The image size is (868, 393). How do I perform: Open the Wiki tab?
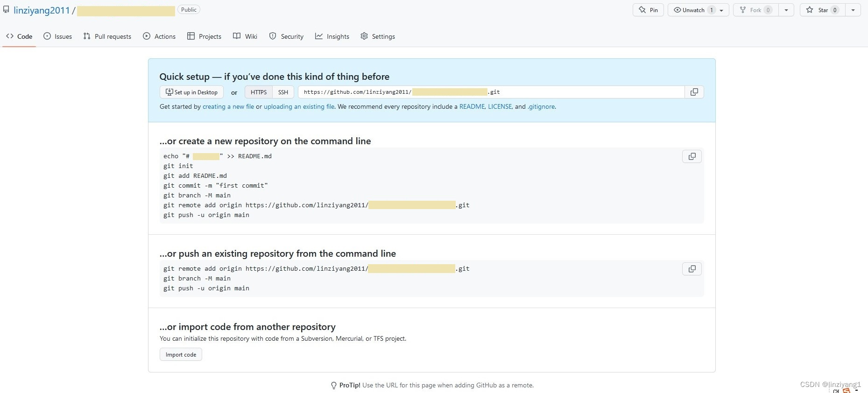tap(245, 36)
